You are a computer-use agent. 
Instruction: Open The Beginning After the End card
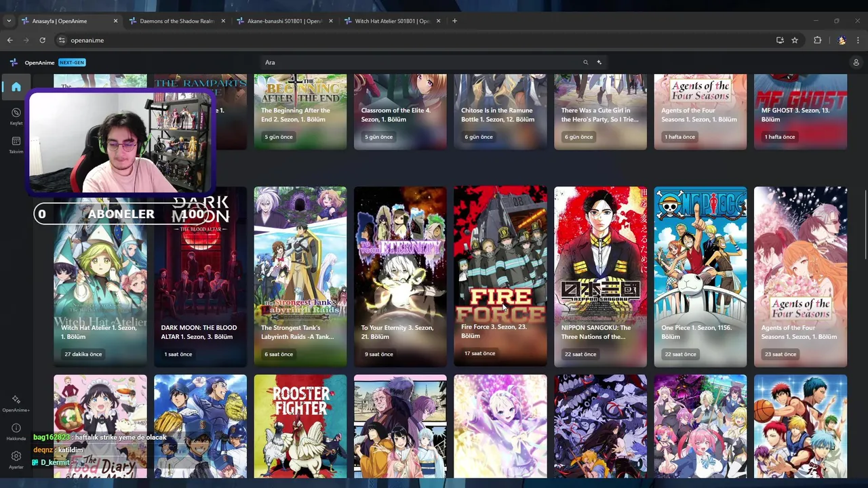[300, 112]
